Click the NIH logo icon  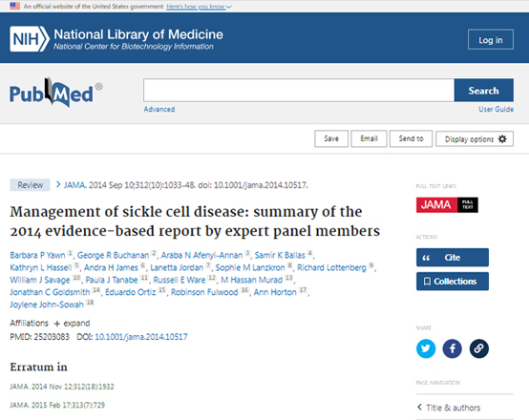(30, 39)
